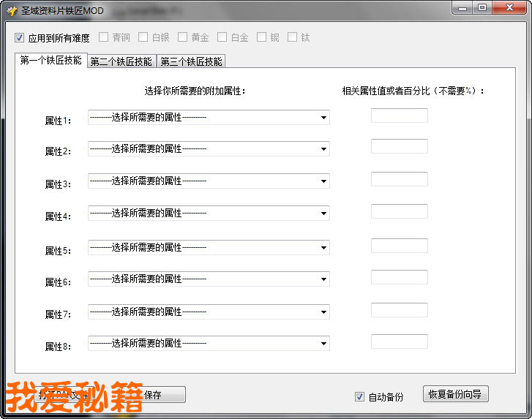Switch to the 第二个铁匠技能 tab
Image resolution: width=532 pixels, height=419 pixels.
click(121, 62)
